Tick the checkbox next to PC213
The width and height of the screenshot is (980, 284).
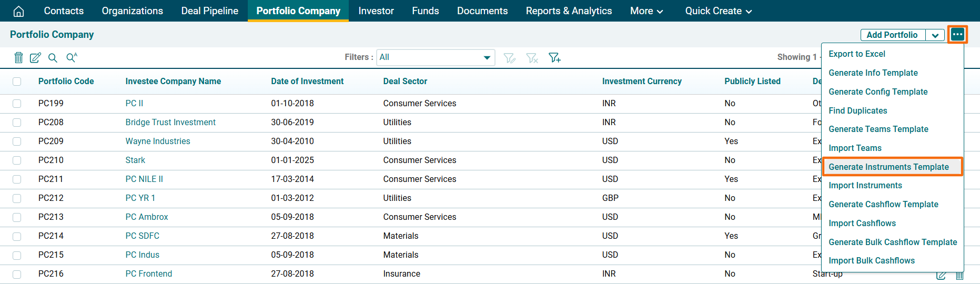17,217
